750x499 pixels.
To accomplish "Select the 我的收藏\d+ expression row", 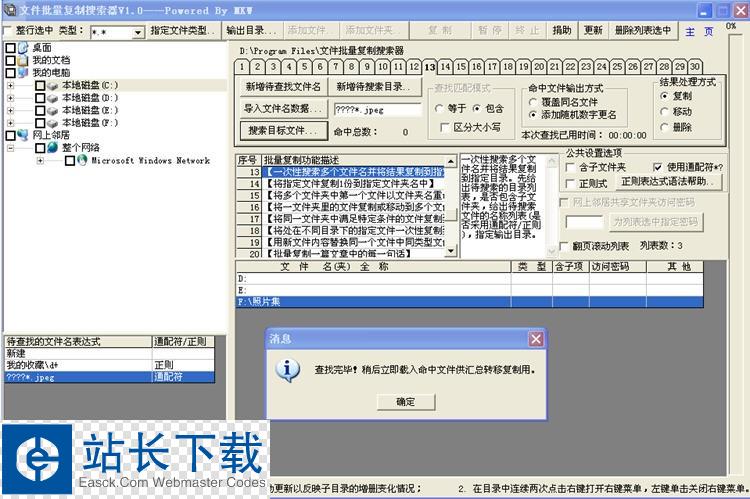I will (110, 365).
